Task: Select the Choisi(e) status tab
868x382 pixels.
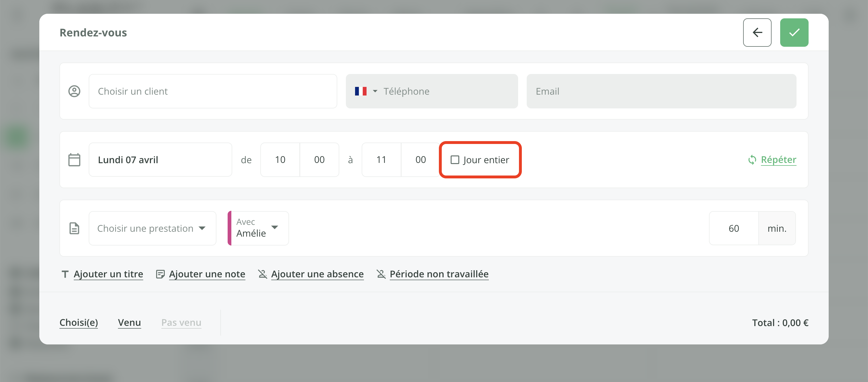Action: 79,322
